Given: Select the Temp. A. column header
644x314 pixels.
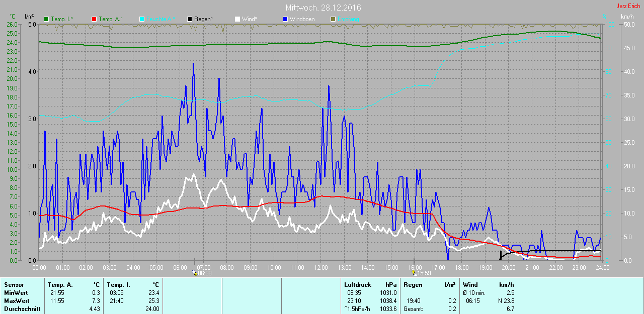Looking at the screenshot, I should 60,285.
